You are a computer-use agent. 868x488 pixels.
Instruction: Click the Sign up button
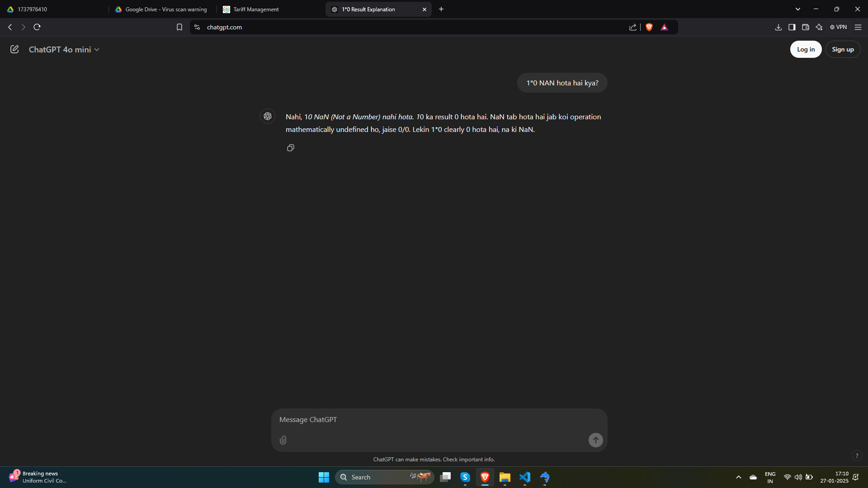pos(843,49)
